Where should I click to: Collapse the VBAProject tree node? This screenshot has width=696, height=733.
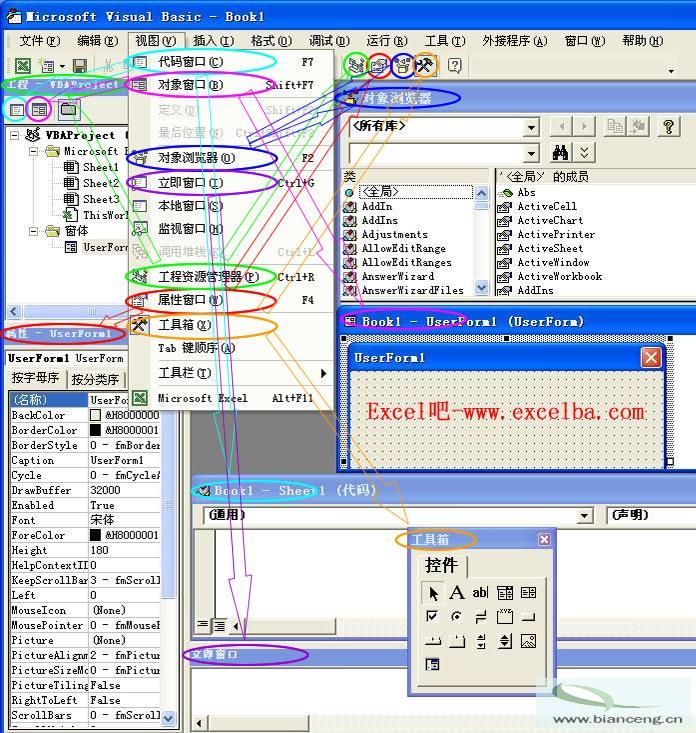15,135
